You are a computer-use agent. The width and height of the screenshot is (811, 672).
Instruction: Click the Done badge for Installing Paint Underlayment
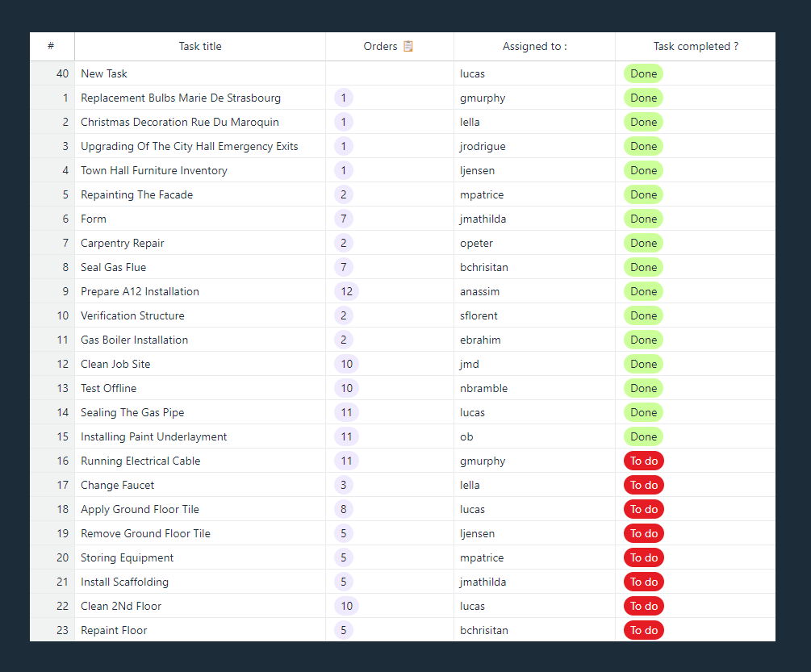click(643, 436)
